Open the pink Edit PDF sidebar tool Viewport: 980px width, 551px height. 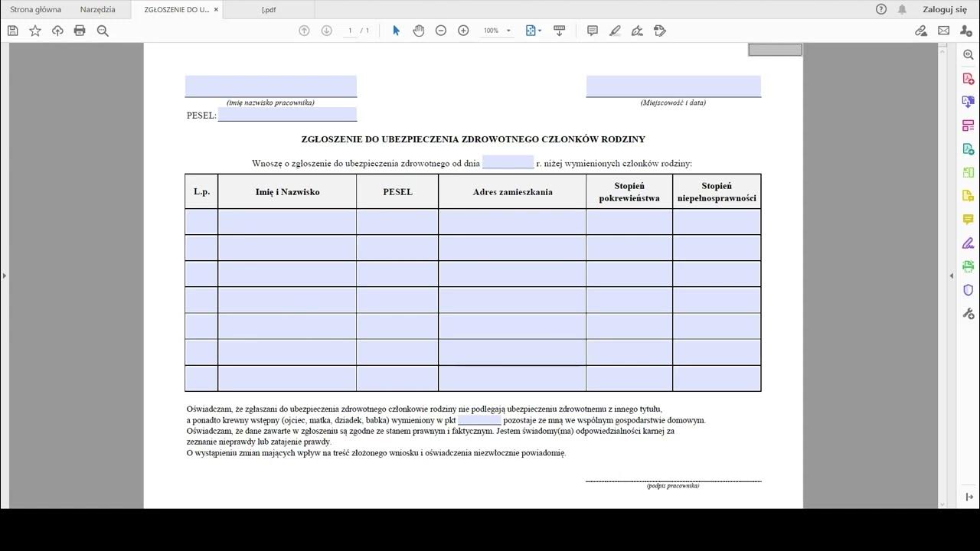(968, 126)
